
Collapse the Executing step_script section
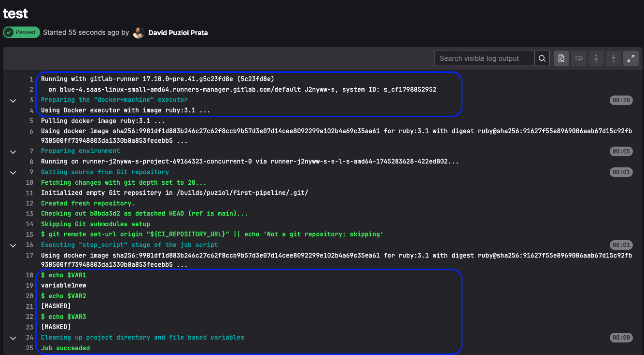tap(13, 245)
